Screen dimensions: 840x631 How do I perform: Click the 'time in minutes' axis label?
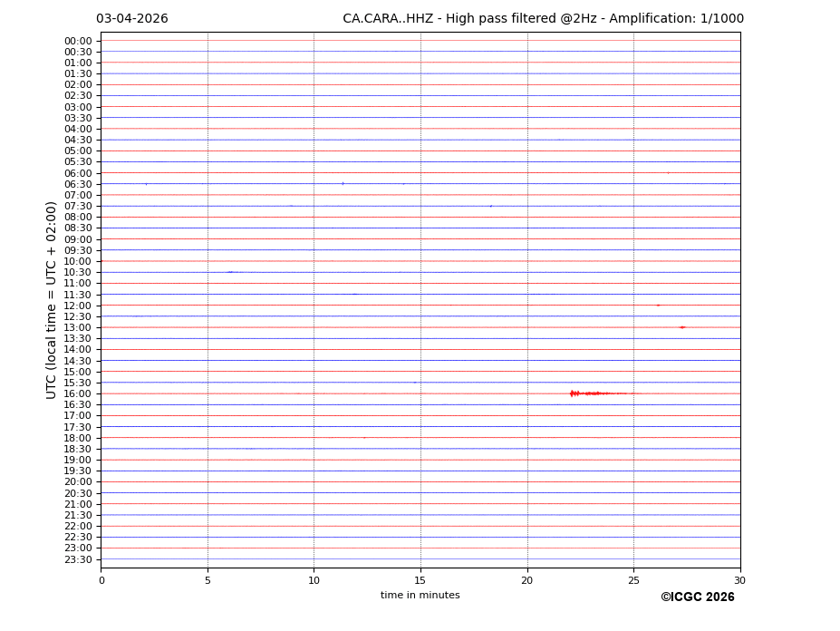(420, 596)
